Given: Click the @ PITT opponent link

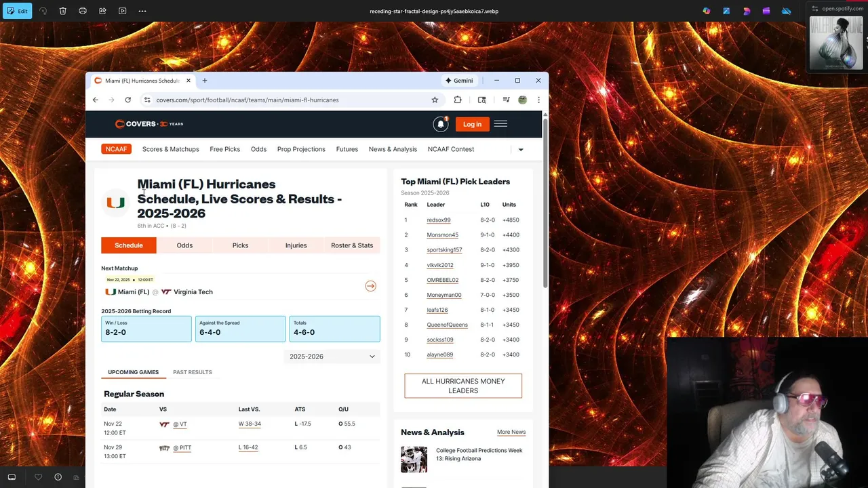Looking at the screenshot, I should [x=182, y=448].
